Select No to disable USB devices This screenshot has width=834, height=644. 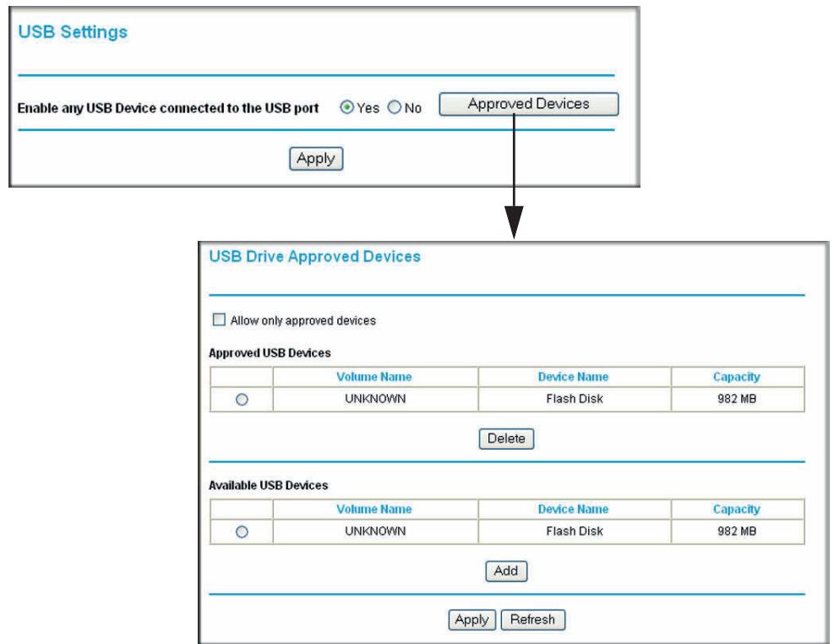(x=394, y=107)
